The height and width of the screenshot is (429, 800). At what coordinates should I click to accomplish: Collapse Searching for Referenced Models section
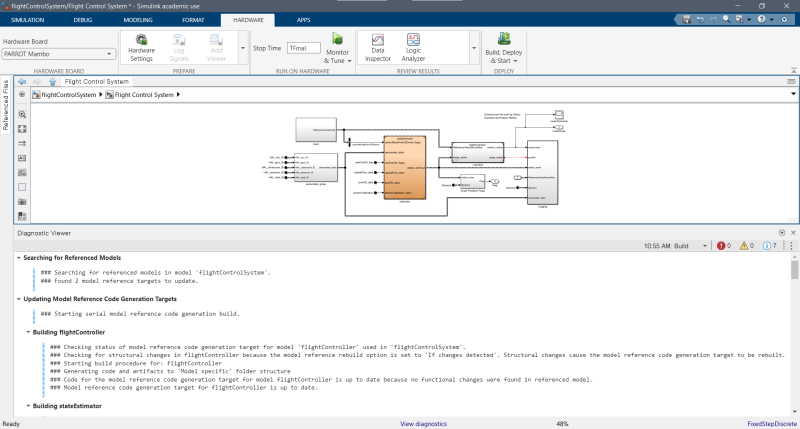tap(19, 258)
